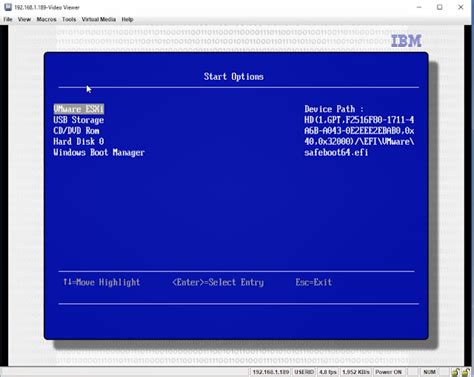Select the Windows Boot Manager entry

point(99,152)
